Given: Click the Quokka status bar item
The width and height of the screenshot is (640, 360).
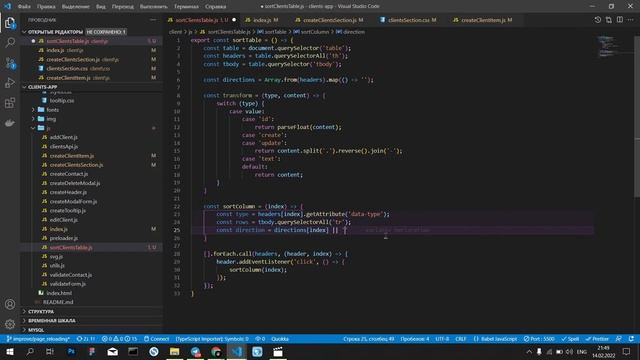Looking at the screenshot, I should (280, 339).
